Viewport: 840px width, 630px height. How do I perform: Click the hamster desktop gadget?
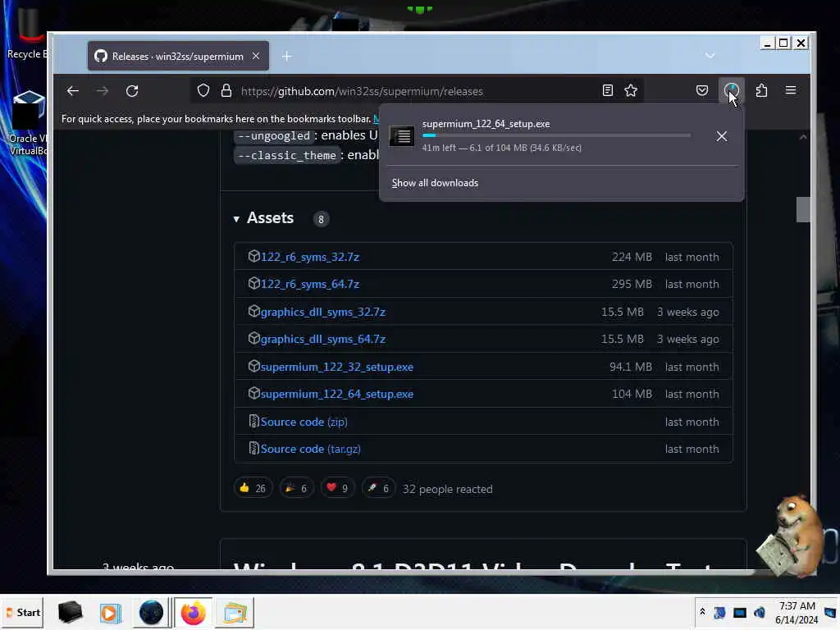coord(792,536)
